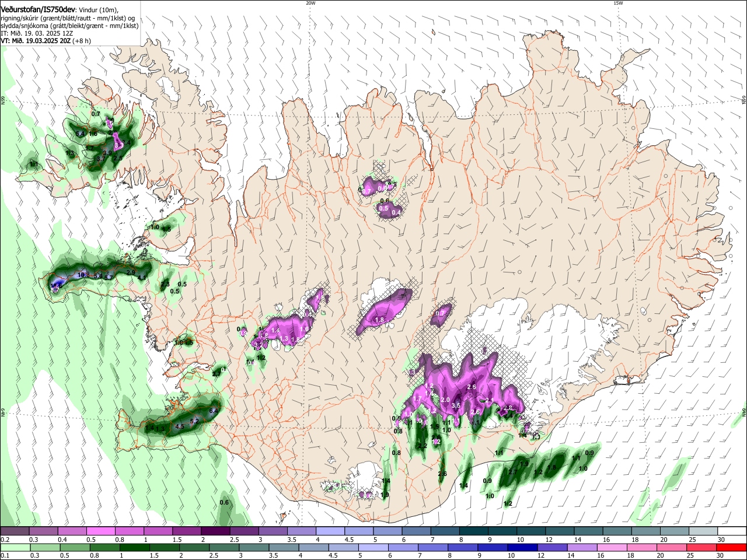This screenshot has width=747, height=560.
Task: Click the '5.2' precipitation value on the map
Action: coord(195,421)
